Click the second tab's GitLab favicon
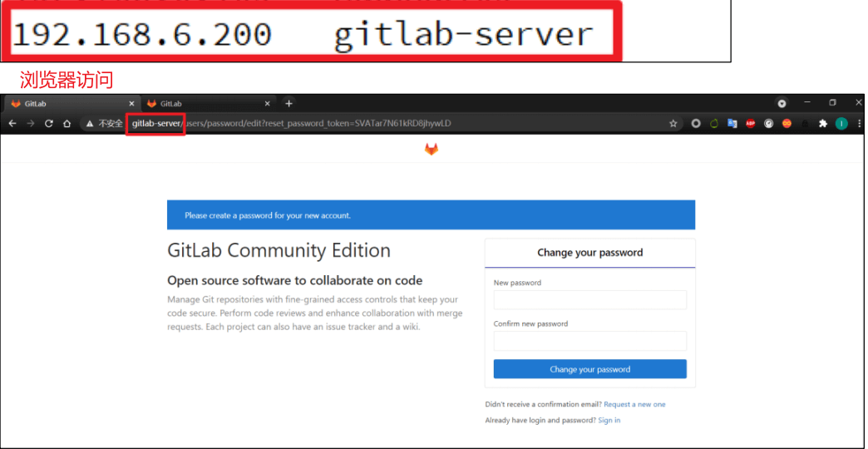The height and width of the screenshot is (449, 868). pos(151,104)
